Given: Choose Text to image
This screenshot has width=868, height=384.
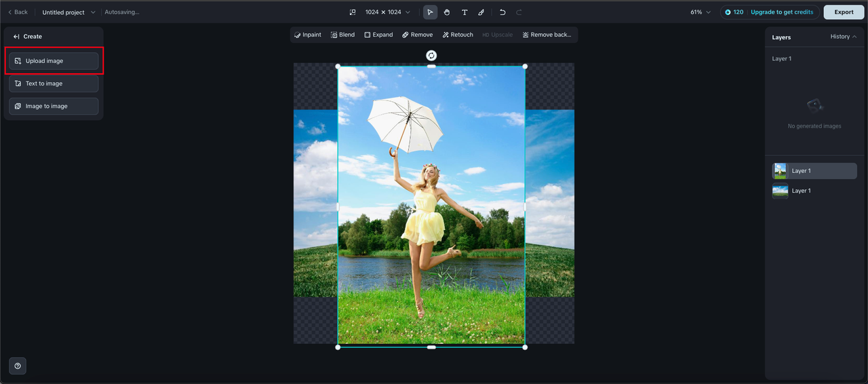Looking at the screenshot, I should coord(54,83).
